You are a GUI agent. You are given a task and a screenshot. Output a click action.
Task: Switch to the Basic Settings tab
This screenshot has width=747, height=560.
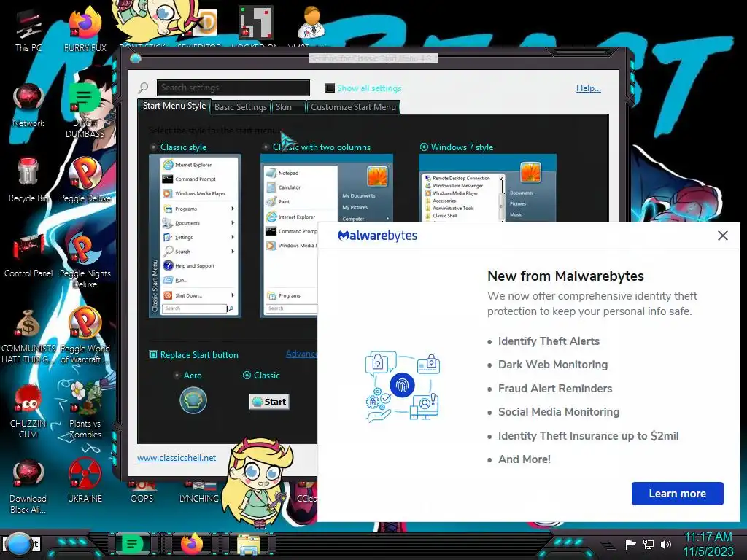[x=241, y=107]
